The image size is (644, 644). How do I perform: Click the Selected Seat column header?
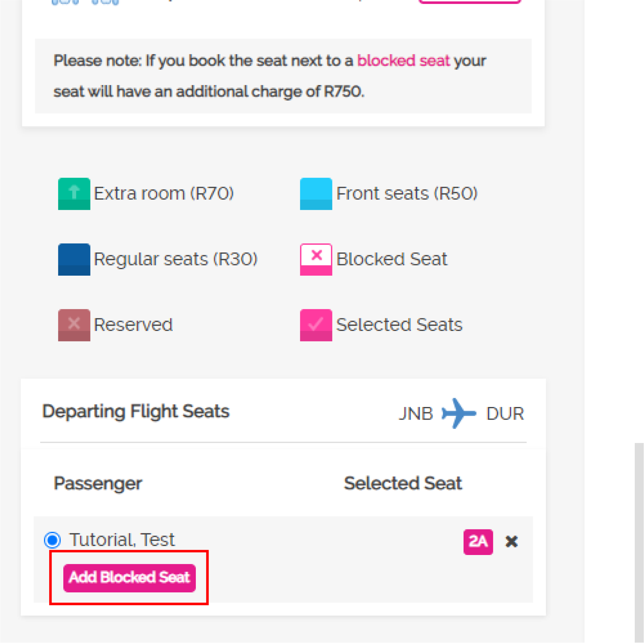pyautogui.click(x=403, y=483)
